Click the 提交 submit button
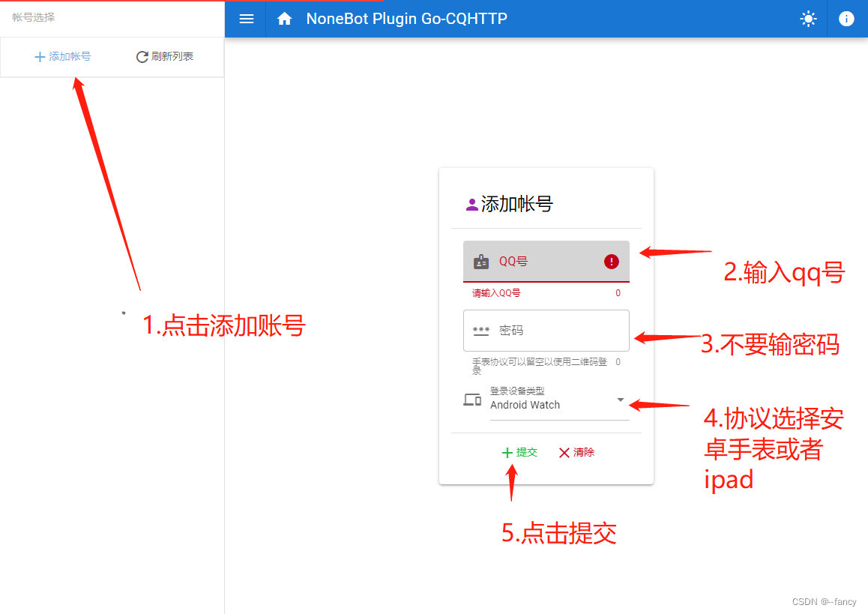The height and width of the screenshot is (614, 868). (x=519, y=452)
